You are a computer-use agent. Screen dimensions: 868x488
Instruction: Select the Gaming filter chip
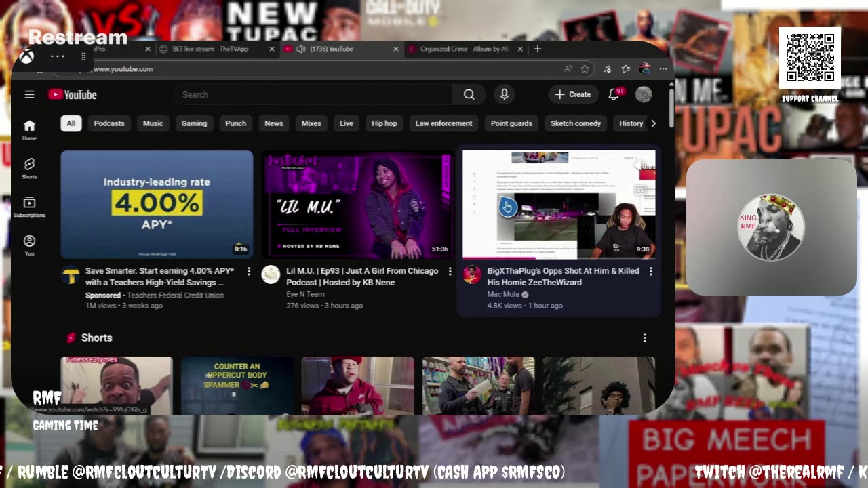click(194, 123)
